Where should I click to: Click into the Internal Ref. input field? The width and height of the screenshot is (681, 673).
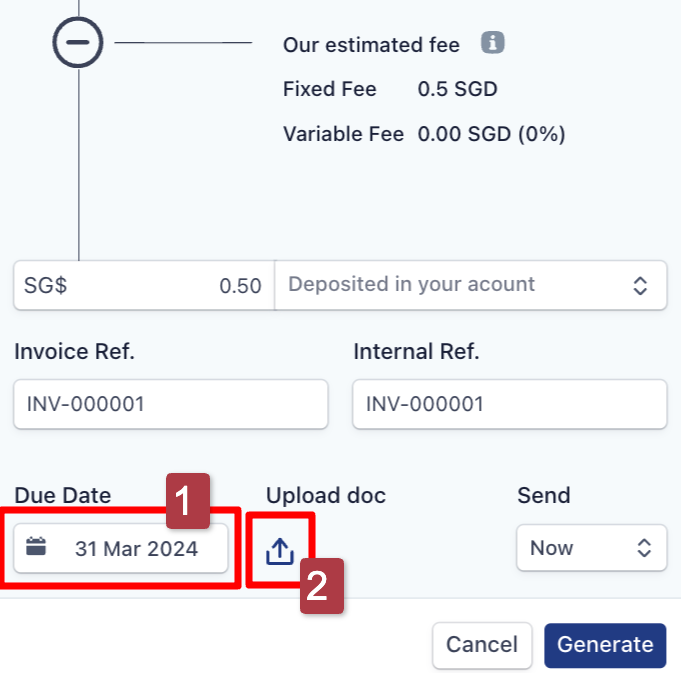tap(510, 404)
